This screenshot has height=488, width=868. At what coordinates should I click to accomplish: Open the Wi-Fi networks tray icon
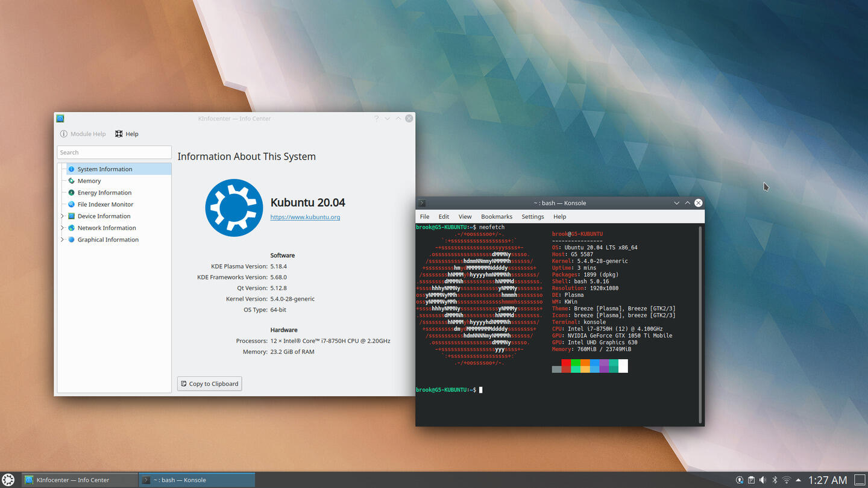pos(786,480)
